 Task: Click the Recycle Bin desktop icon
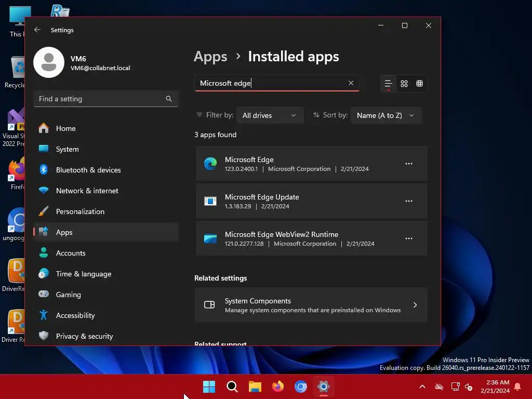pyautogui.click(x=15, y=72)
